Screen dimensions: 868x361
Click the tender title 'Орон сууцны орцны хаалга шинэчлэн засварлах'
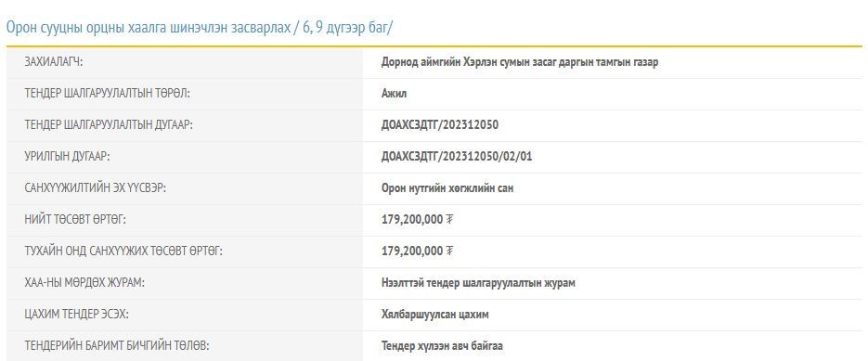pyautogui.click(x=148, y=28)
